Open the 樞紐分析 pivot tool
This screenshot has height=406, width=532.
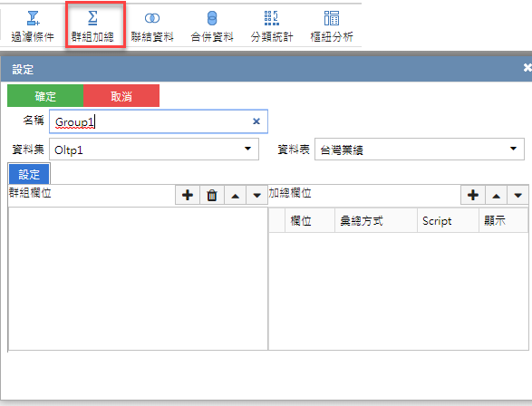(x=332, y=26)
